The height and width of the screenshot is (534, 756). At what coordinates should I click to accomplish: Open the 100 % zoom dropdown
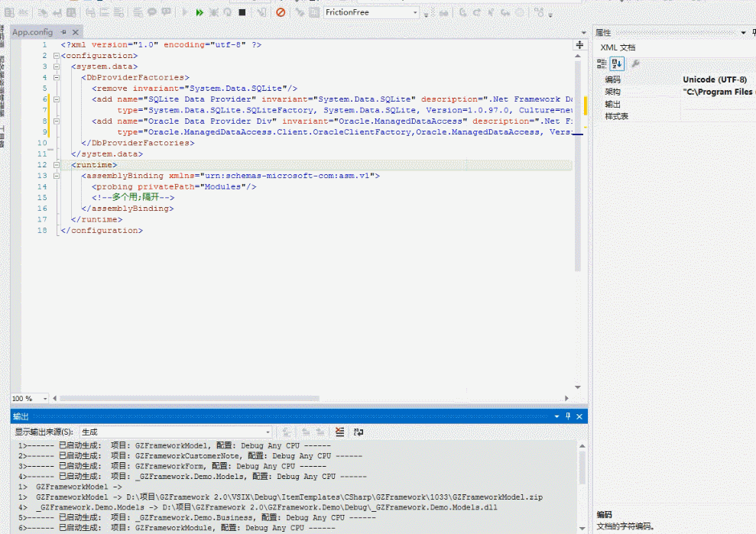(45, 399)
